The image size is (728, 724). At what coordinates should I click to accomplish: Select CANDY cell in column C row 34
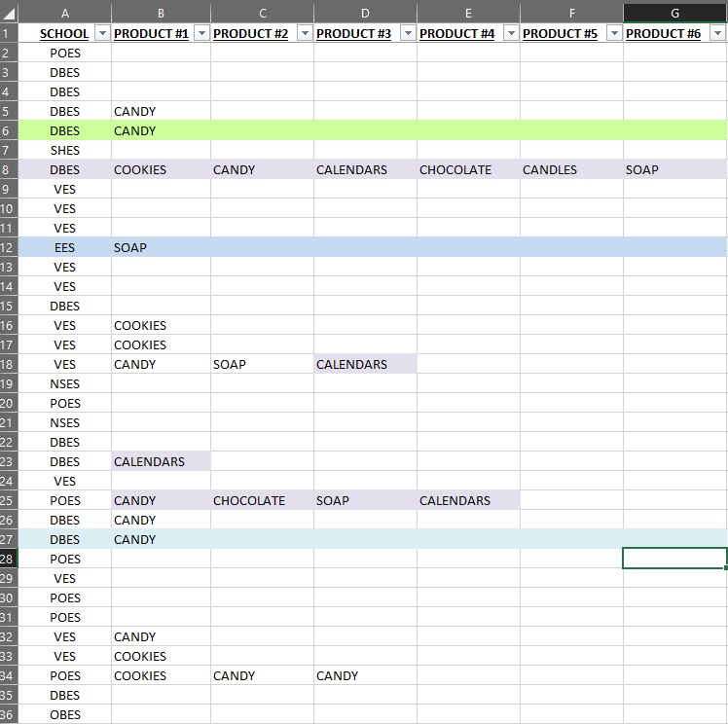[263, 675]
